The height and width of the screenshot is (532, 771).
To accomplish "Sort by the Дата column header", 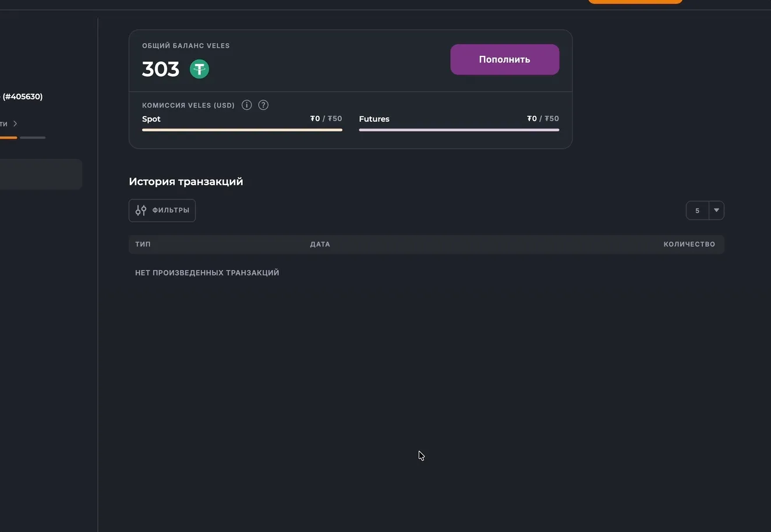I will pos(320,244).
